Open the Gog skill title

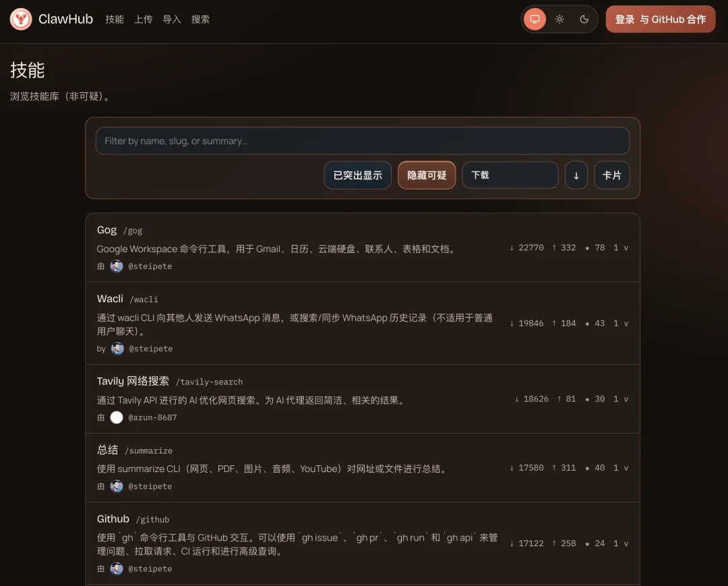[107, 231]
